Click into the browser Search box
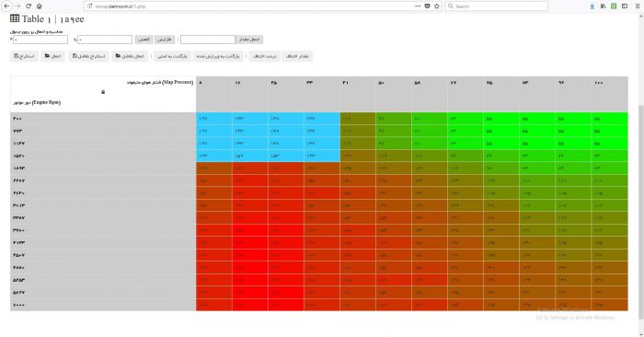This screenshot has width=644, height=337. click(496, 6)
